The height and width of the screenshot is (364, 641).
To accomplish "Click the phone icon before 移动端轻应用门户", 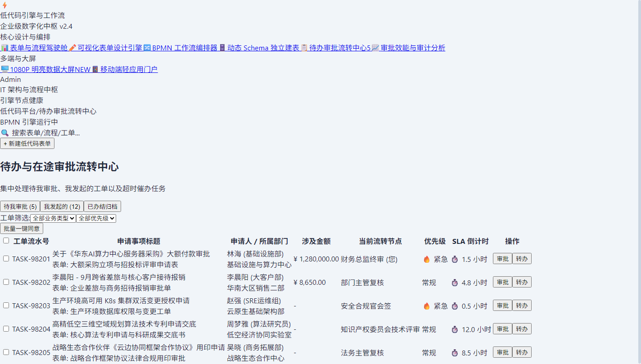I will pyautogui.click(x=95, y=69).
